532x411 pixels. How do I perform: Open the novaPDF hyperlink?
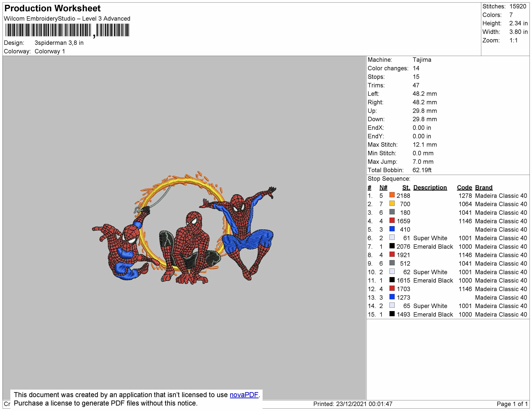click(244, 395)
